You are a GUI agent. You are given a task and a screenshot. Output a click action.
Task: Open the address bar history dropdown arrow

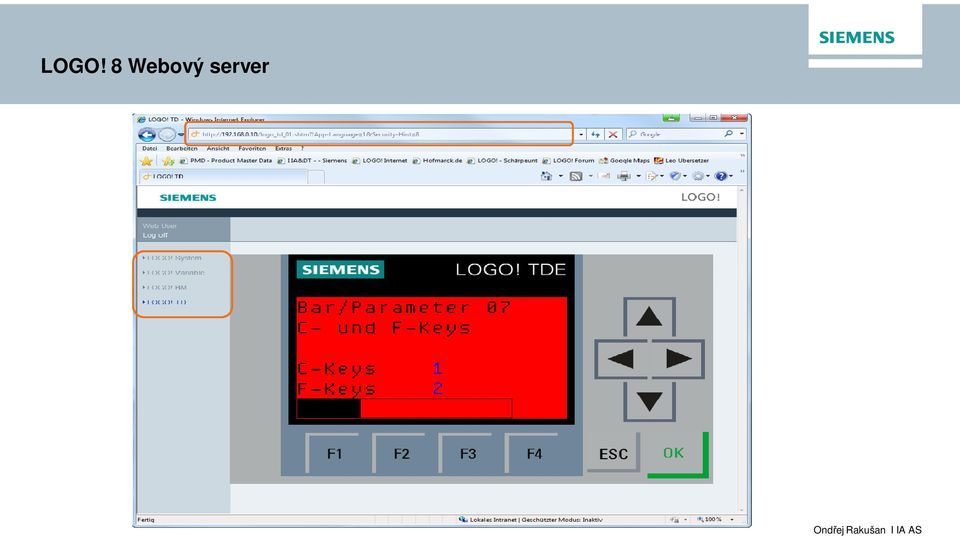(581, 134)
